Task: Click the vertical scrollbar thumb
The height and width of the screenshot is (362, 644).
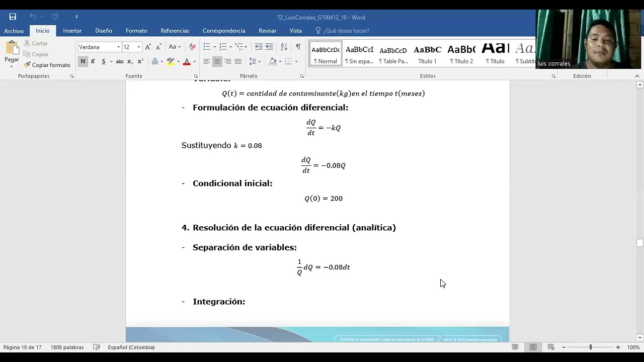Action: 640,243
